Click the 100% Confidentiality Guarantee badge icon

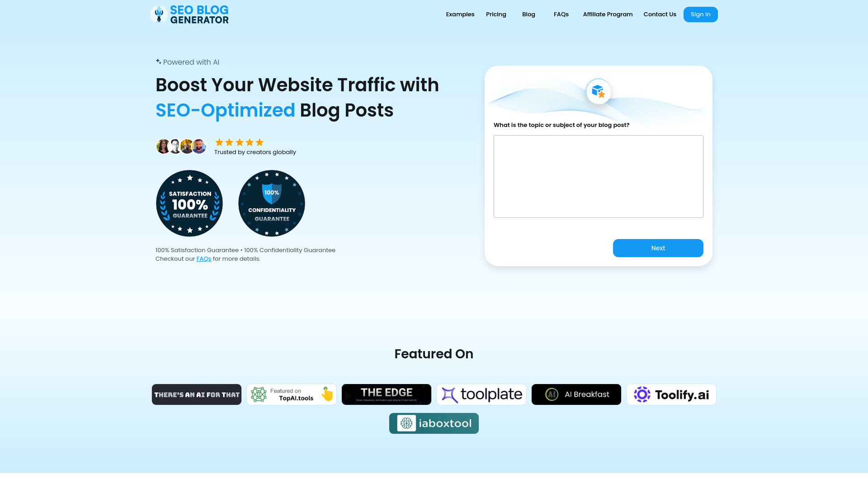tap(271, 203)
